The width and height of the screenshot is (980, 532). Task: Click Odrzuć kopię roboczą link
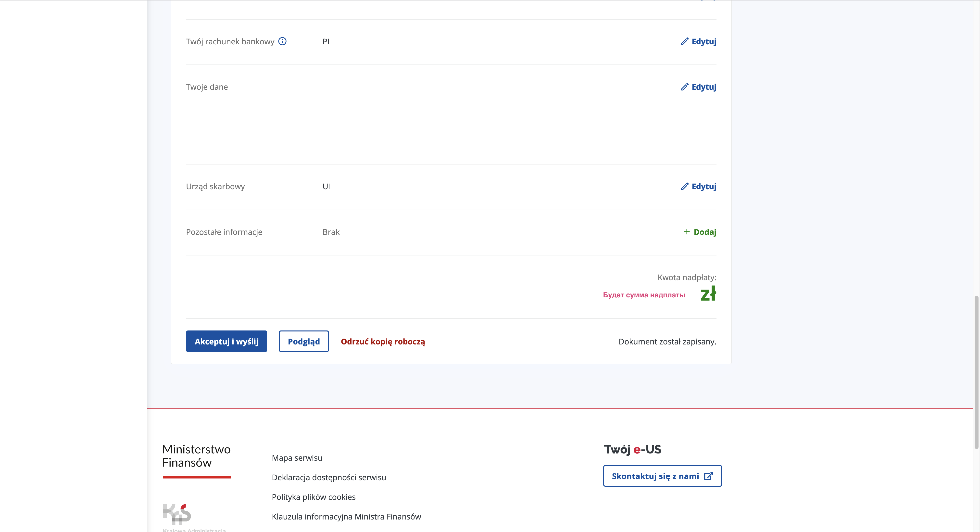tap(383, 341)
